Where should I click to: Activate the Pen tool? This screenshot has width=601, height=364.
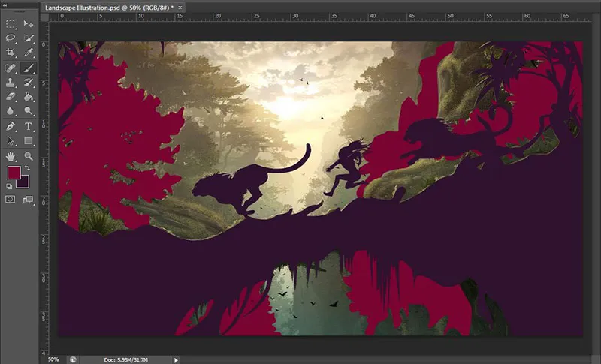(x=11, y=126)
